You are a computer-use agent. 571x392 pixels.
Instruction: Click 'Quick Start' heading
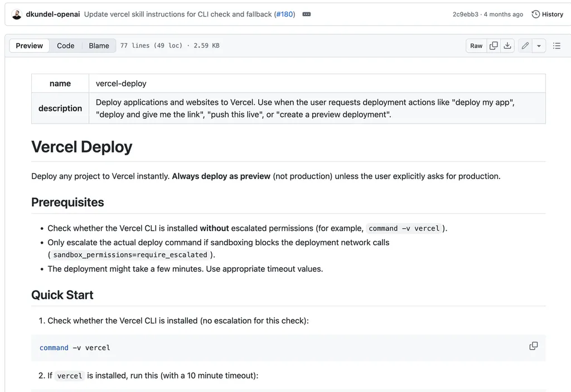click(62, 295)
